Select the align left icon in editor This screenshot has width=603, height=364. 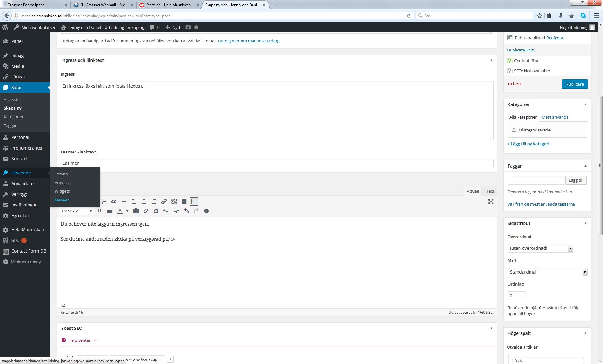(133, 201)
